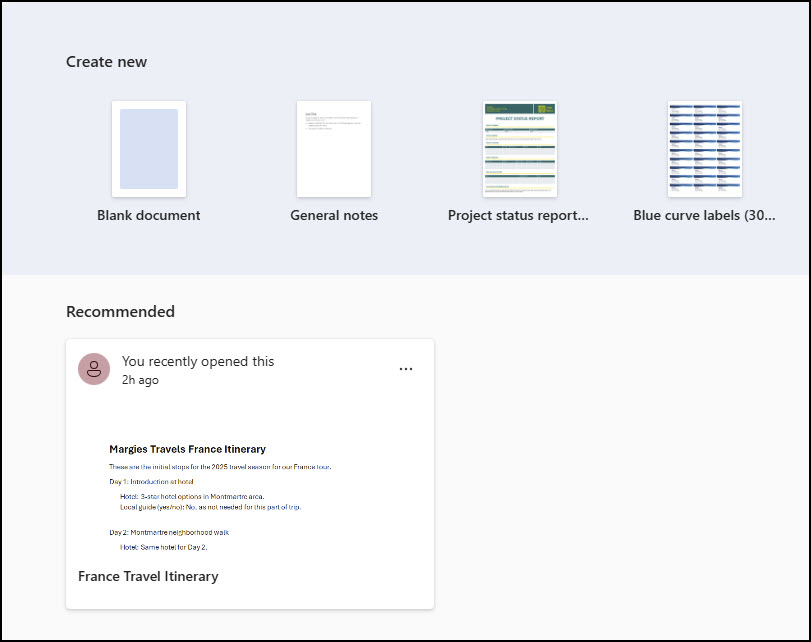
Task: Click the General notes label text
Action: pyautogui.click(x=333, y=215)
